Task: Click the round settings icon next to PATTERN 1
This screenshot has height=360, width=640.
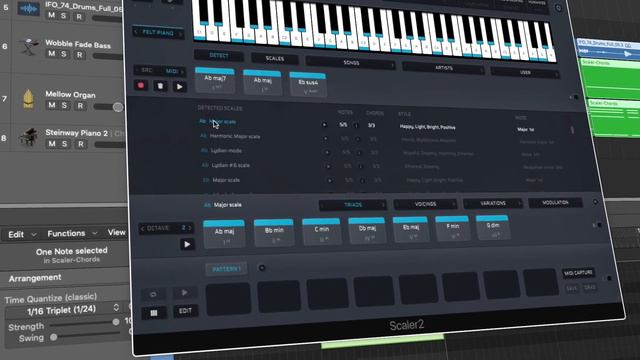Action: coord(262,268)
